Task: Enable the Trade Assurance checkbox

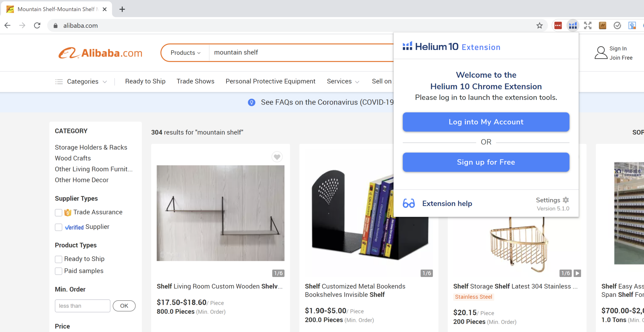Action: point(58,212)
